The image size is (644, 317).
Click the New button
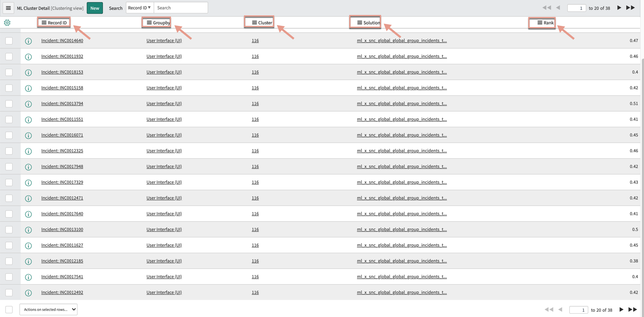click(95, 8)
